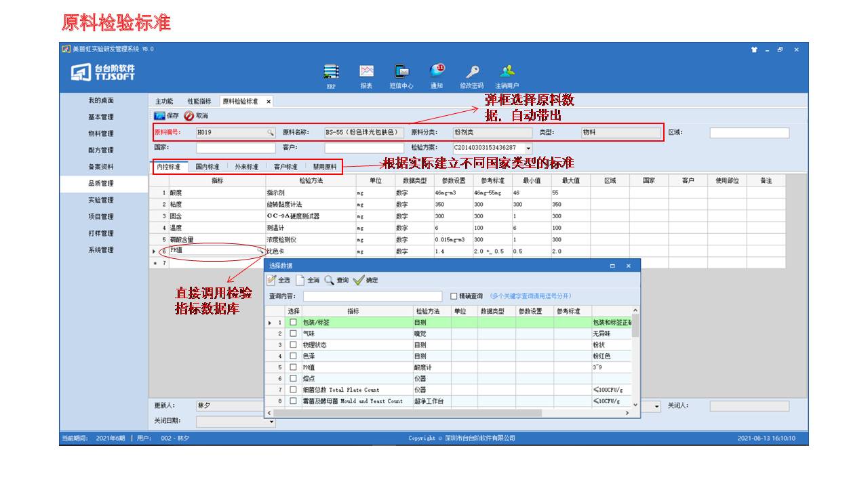Open 实验管理 in the sidebar

tap(101, 200)
